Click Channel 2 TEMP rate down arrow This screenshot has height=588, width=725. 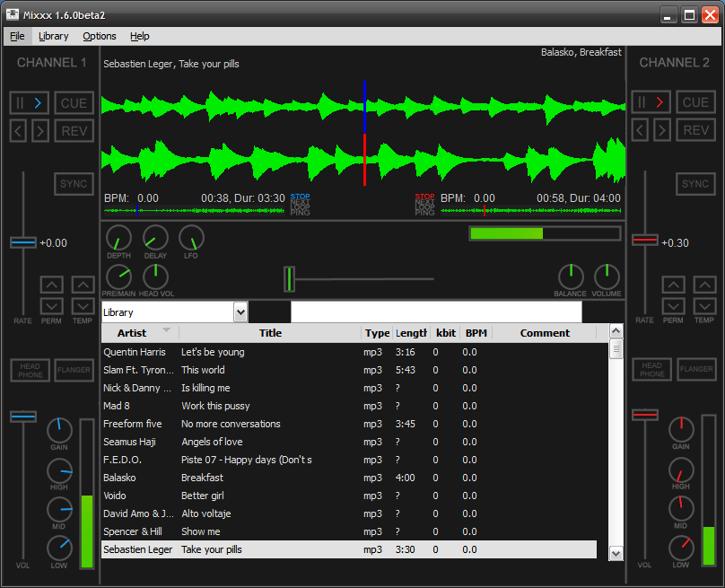point(704,305)
